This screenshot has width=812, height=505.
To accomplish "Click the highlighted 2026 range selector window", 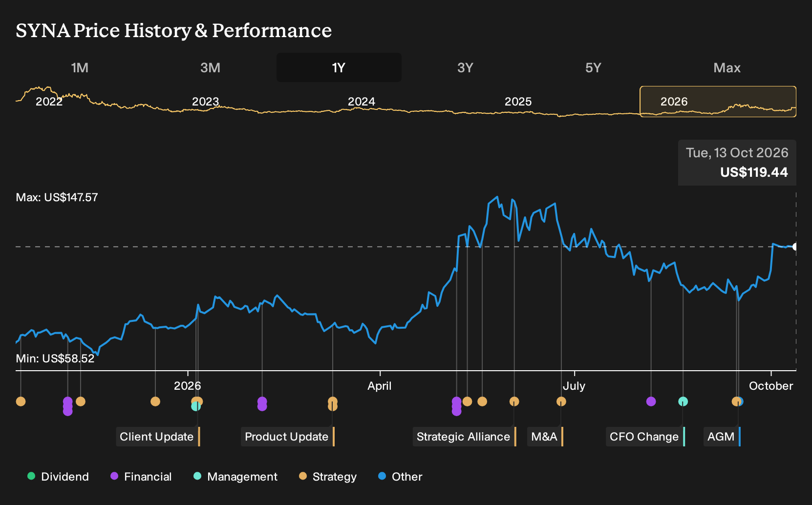I will (x=718, y=102).
